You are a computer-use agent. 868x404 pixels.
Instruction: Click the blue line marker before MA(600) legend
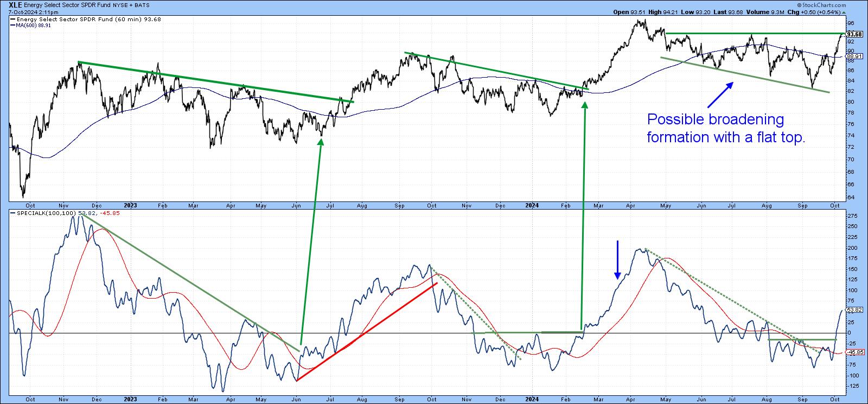[x=13, y=25]
